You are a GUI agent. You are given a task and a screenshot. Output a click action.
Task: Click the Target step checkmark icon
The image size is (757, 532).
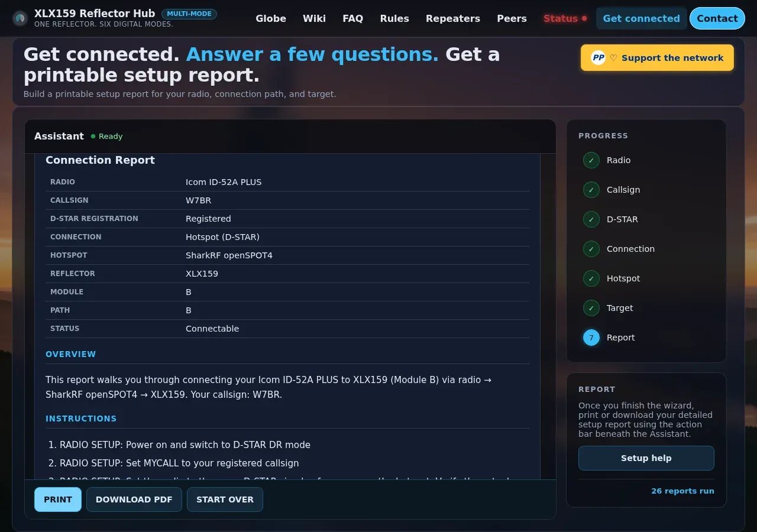[x=591, y=308]
